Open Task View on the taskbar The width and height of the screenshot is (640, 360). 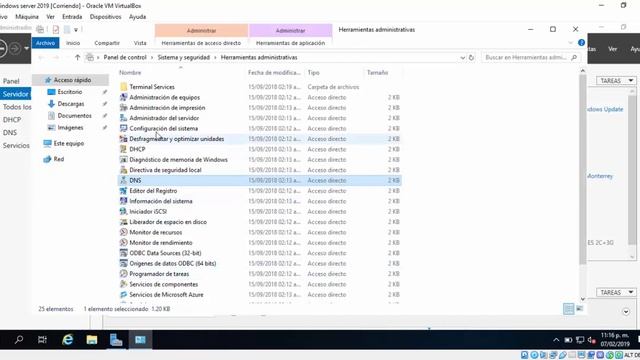click(x=42, y=340)
